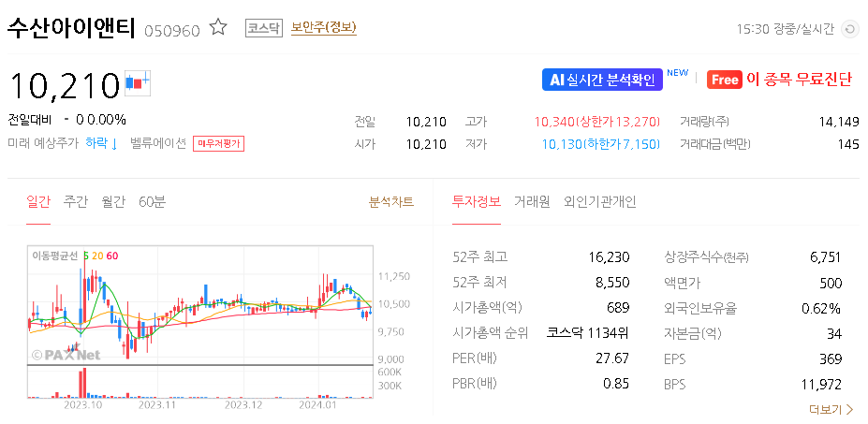868x424 pixels.
Task: Click the 더보기 chevron arrow
Action: tap(850, 410)
